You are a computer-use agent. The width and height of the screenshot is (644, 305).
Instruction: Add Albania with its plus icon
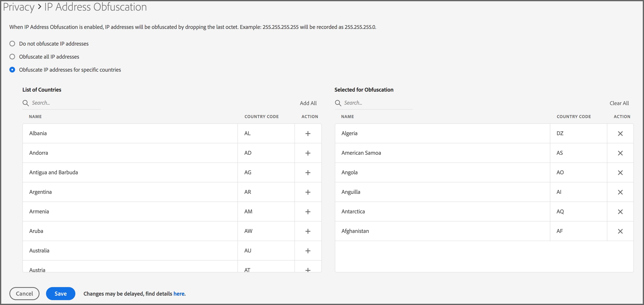coord(308,134)
